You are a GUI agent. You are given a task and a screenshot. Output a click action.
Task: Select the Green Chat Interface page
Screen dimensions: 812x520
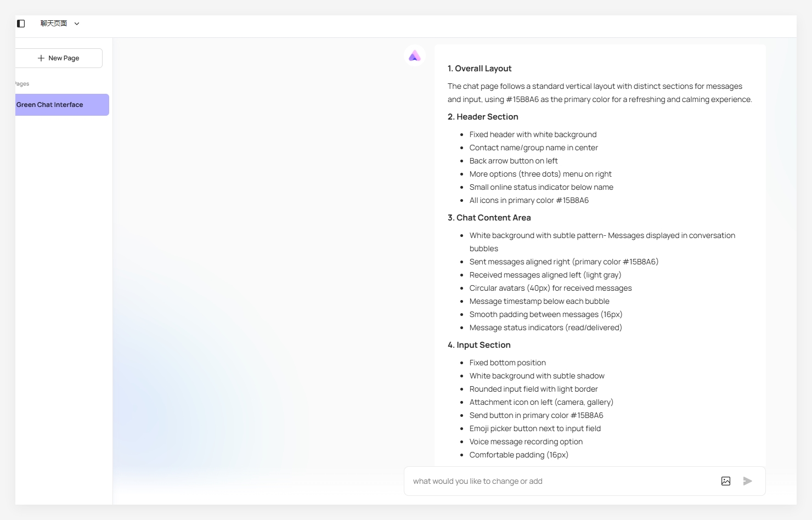(62, 105)
